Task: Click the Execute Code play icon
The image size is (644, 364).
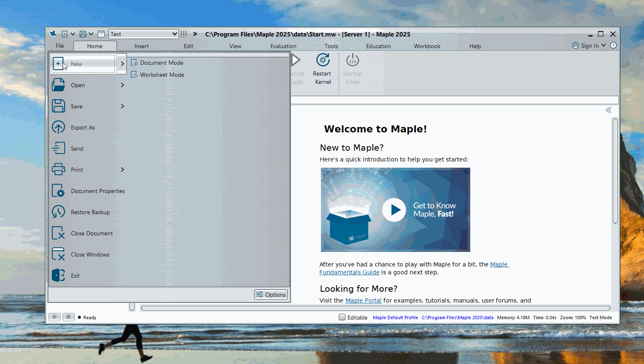Action: pyautogui.click(x=296, y=60)
